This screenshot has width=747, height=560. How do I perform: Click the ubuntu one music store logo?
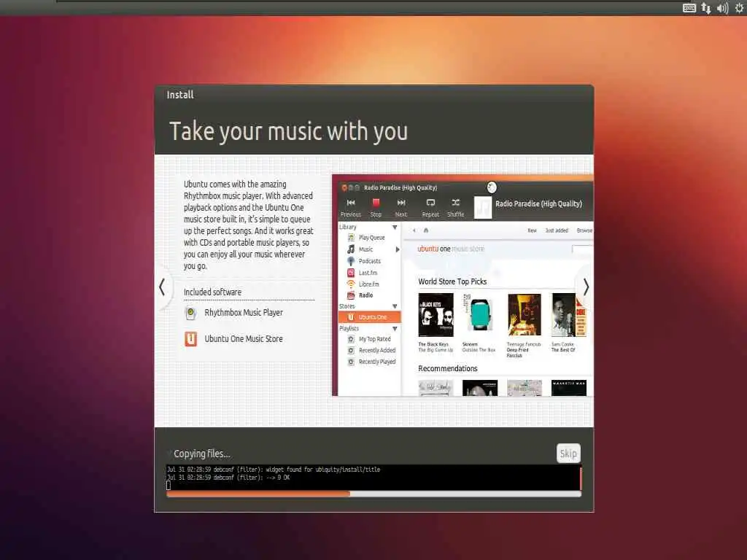[451, 249]
